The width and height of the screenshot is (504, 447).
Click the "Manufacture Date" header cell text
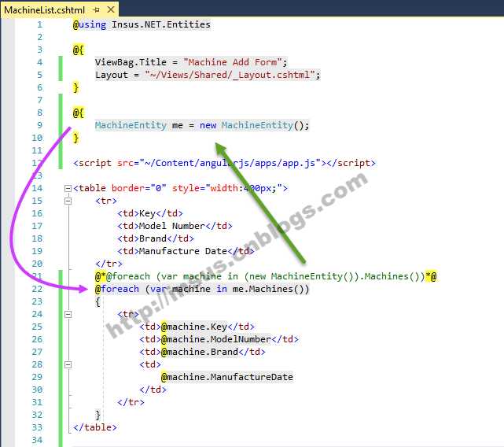[x=183, y=251]
